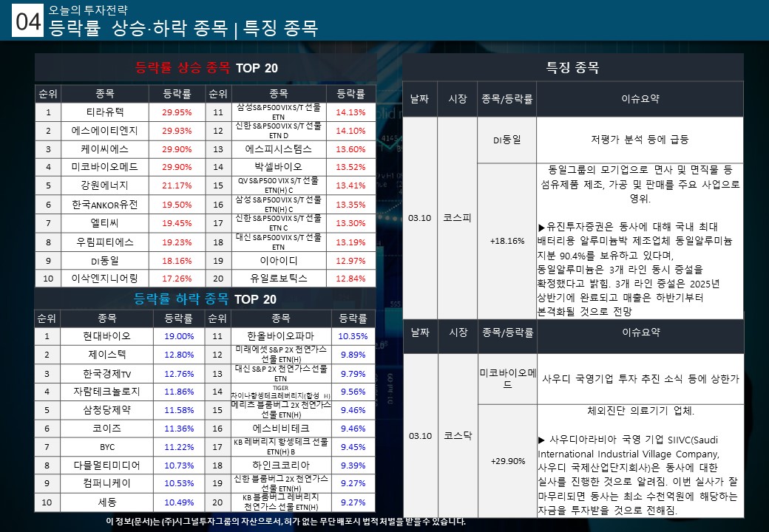The height and width of the screenshot is (532, 769).
Task: Click the '저평가 분석 등에 급등' summary
Action: (x=640, y=140)
